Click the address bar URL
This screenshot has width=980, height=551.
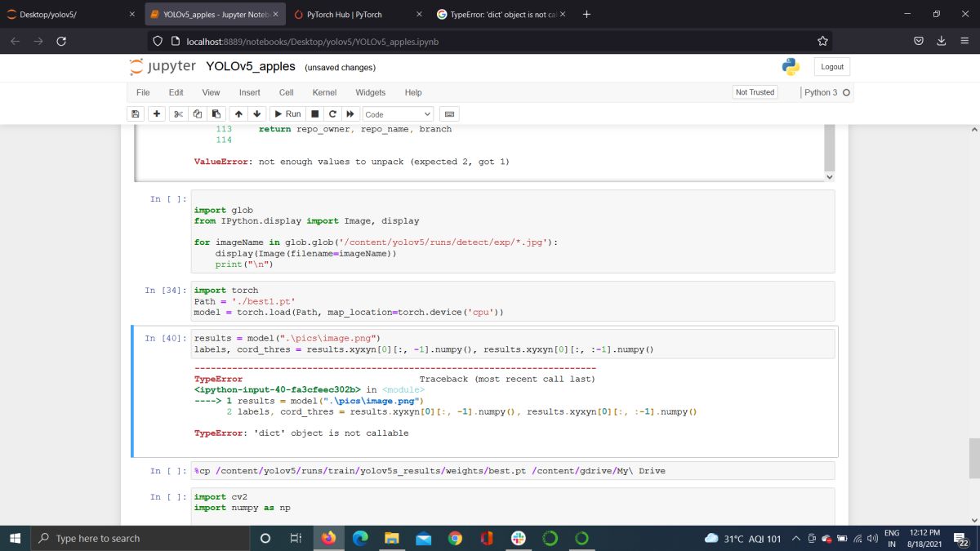point(312,41)
